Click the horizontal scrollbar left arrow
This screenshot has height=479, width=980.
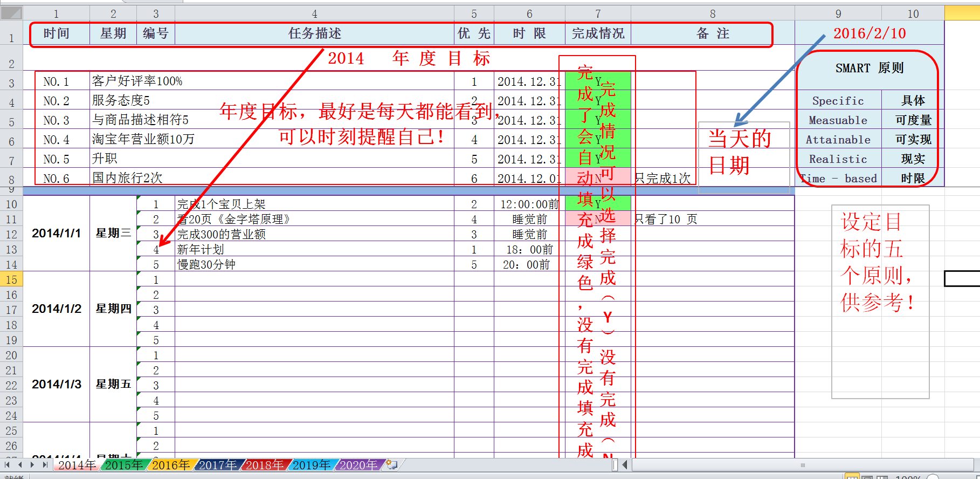(625, 464)
